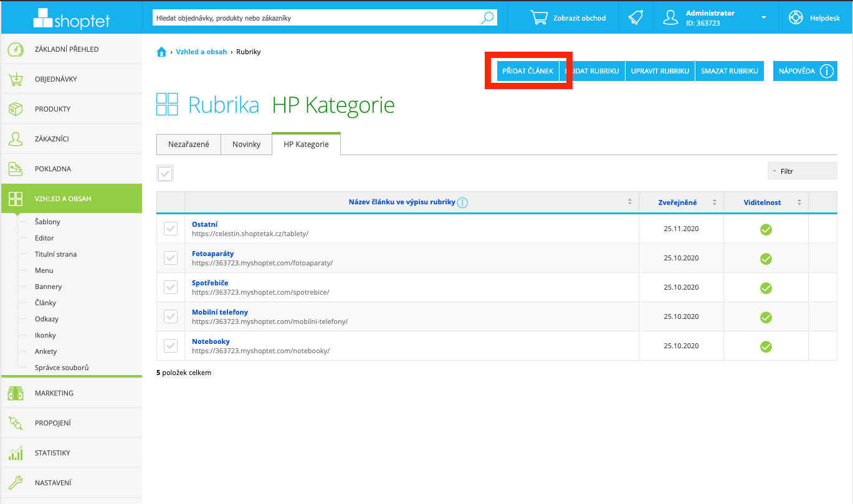The width and height of the screenshot is (853, 504).
Task: Click the search magnifier icon
Action: [x=487, y=18]
